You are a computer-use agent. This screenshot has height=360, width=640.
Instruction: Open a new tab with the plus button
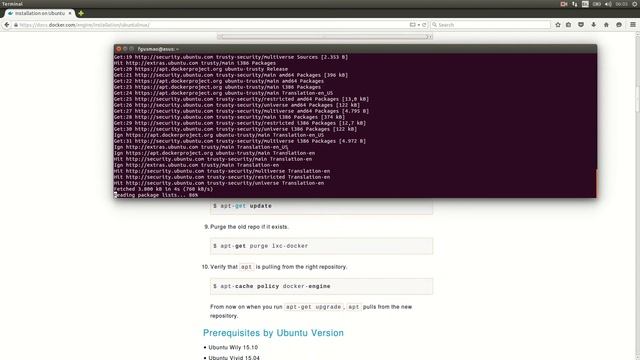point(81,13)
